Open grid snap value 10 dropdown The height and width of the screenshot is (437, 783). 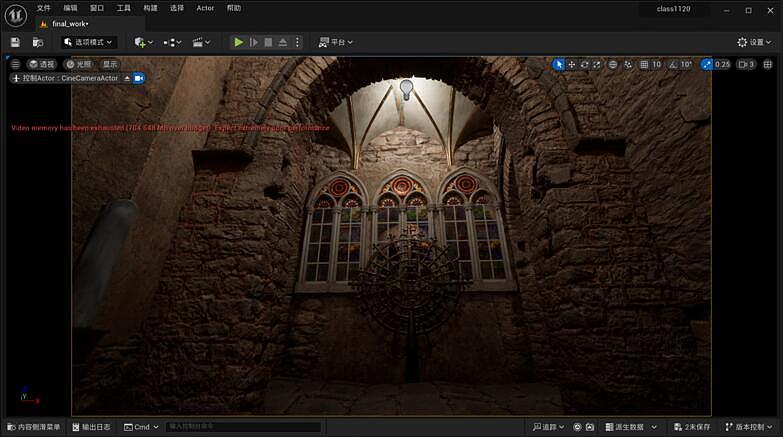[657, 64]
